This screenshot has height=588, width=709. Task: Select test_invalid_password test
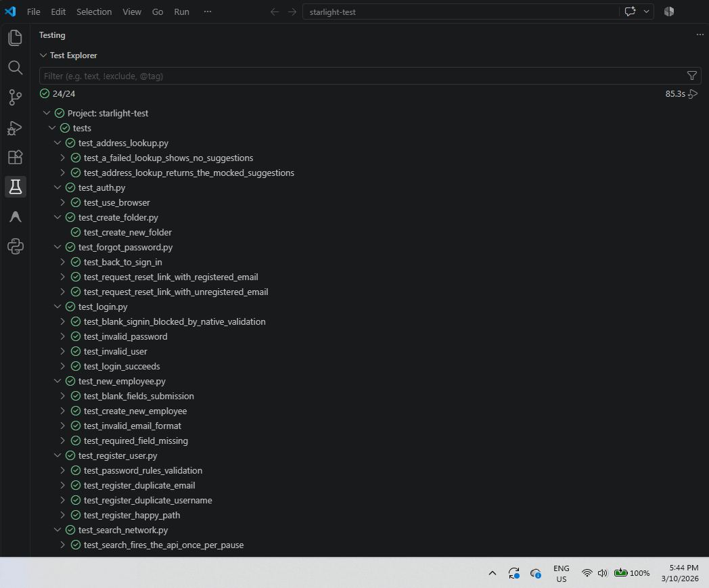point(369,336)
